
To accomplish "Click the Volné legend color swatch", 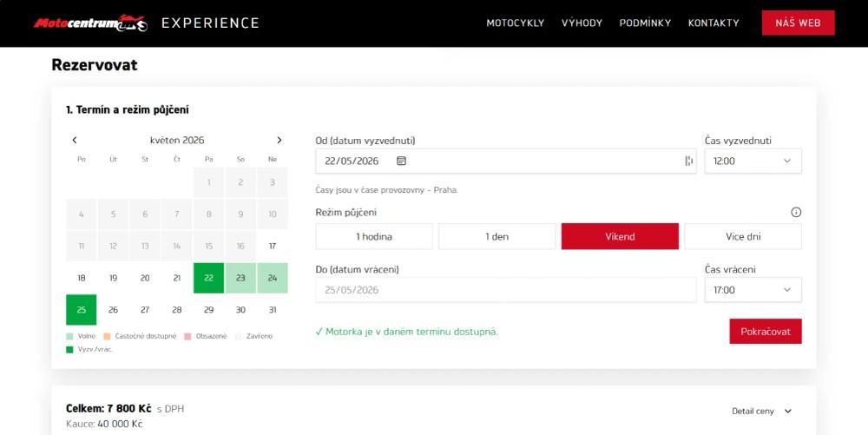I will [x=69, y=337].
